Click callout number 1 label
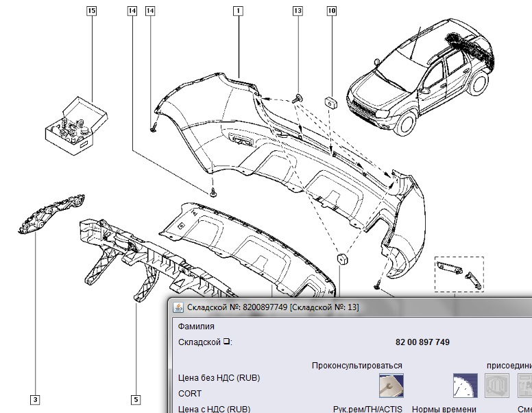Screen dimensions: 532x413 click(237, 11)
